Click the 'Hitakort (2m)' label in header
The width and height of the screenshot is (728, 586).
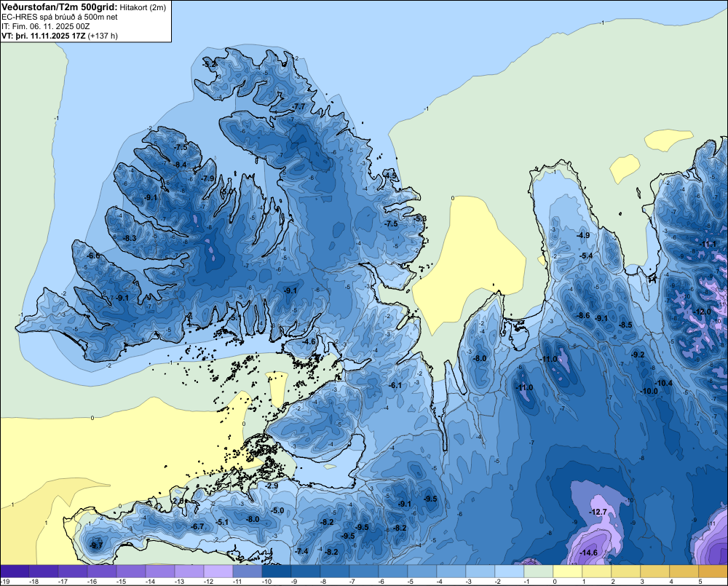click(x=143, y=7)
